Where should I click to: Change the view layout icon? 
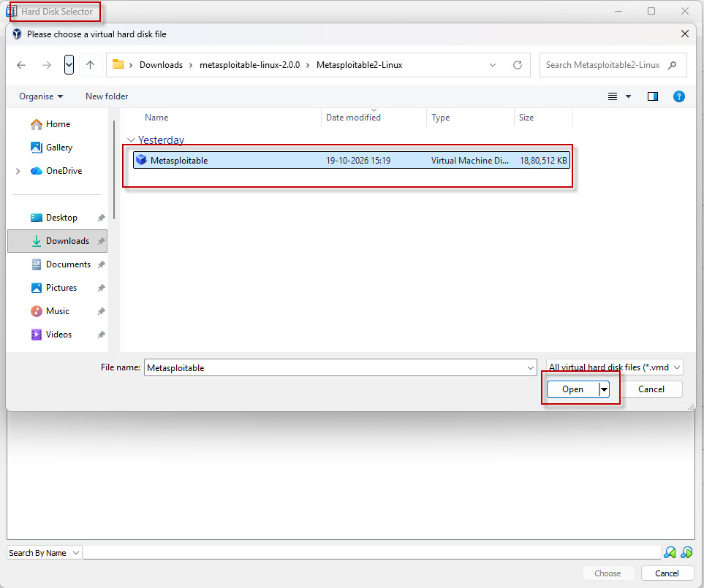click(x=613, y=96)
